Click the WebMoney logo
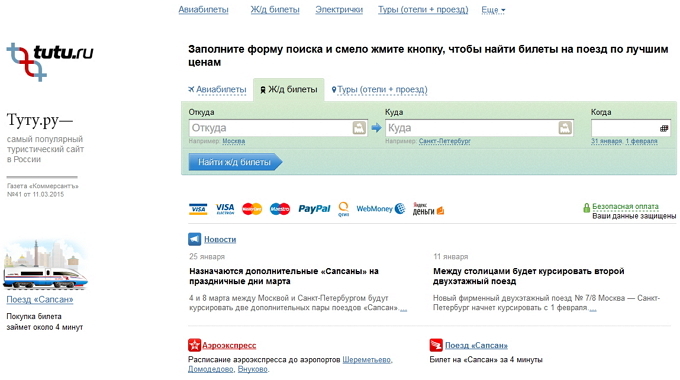 (x=381, y=209)
